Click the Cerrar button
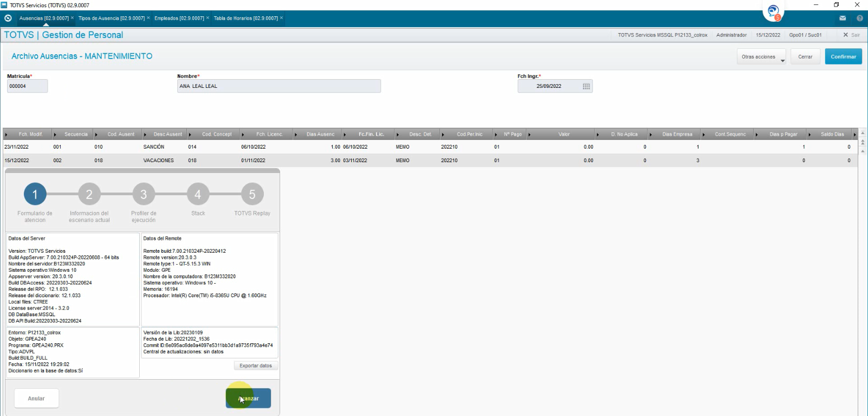868x416 pixels. point(805,56)
